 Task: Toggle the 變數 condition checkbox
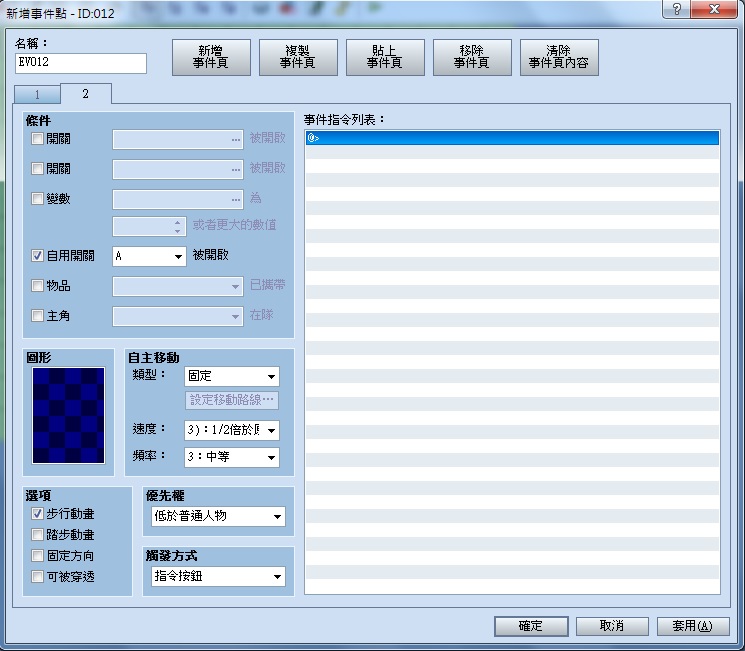click(x=37, y=198)
